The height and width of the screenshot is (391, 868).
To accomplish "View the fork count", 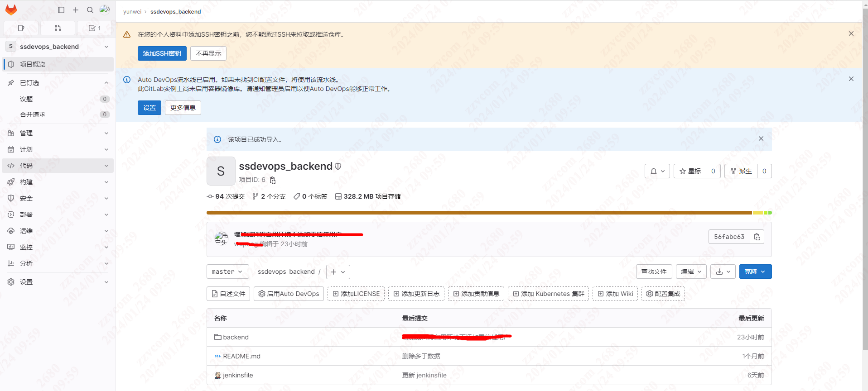I will [764, 171].
